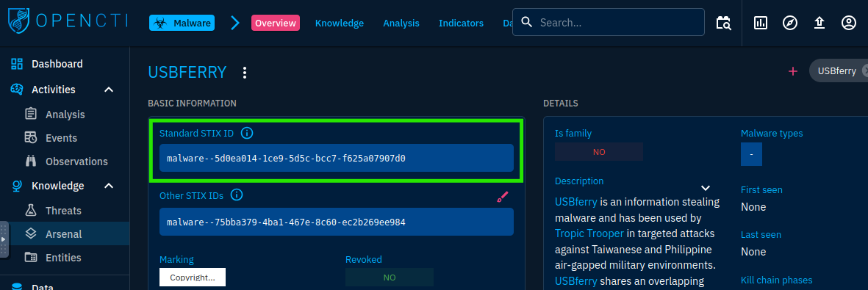Click the Events calendar icon
The height and width of the screenshot is (290, 868).
[x=31, y=137]
